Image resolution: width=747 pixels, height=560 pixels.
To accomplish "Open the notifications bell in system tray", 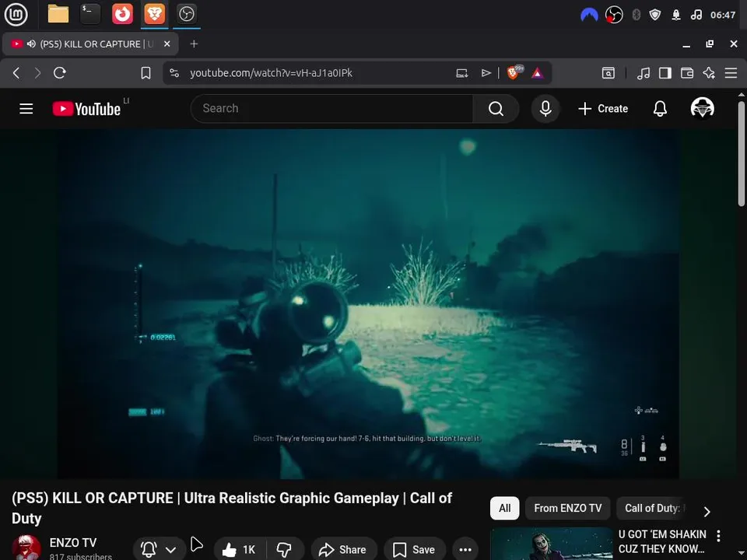I will (x=676, y=15).
